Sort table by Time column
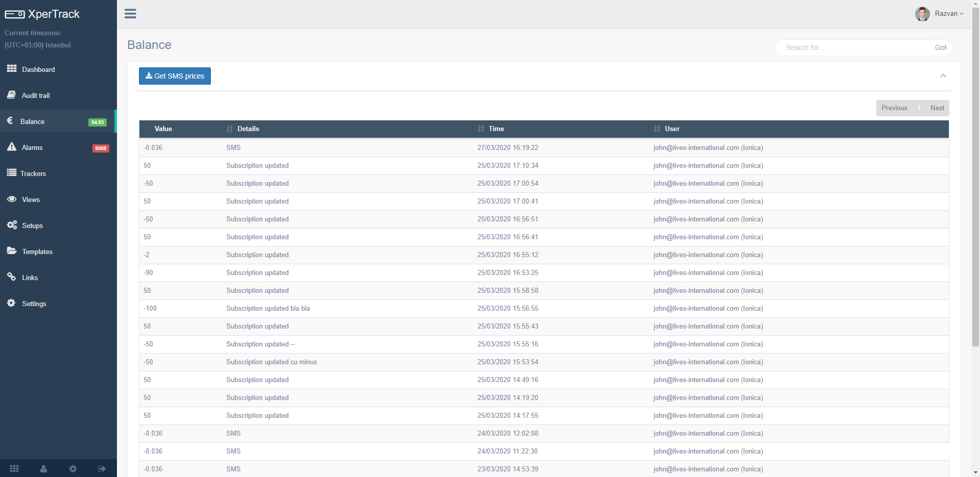This screenshot has height=477, width=980. click(496, 129)
